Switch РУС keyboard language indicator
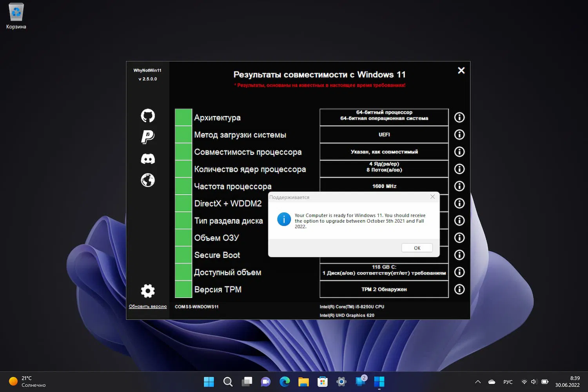Viewport: 588px width, 392px height. click(x=508, y=382)
